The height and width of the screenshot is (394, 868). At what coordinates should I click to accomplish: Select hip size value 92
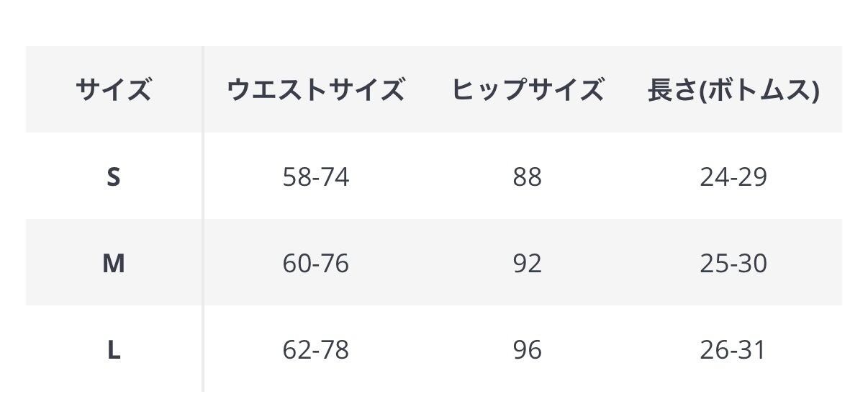(527, 264)
